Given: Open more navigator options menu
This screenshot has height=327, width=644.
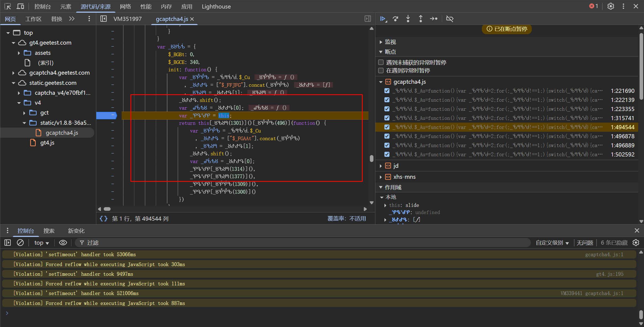Looking at the screenshot, I should click(89, 19).
